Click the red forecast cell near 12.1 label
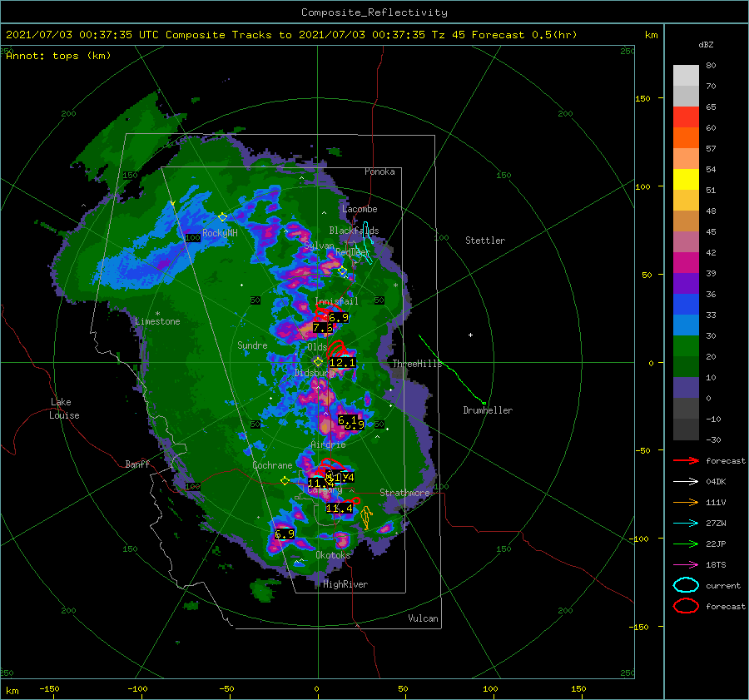 click(337, 348)
